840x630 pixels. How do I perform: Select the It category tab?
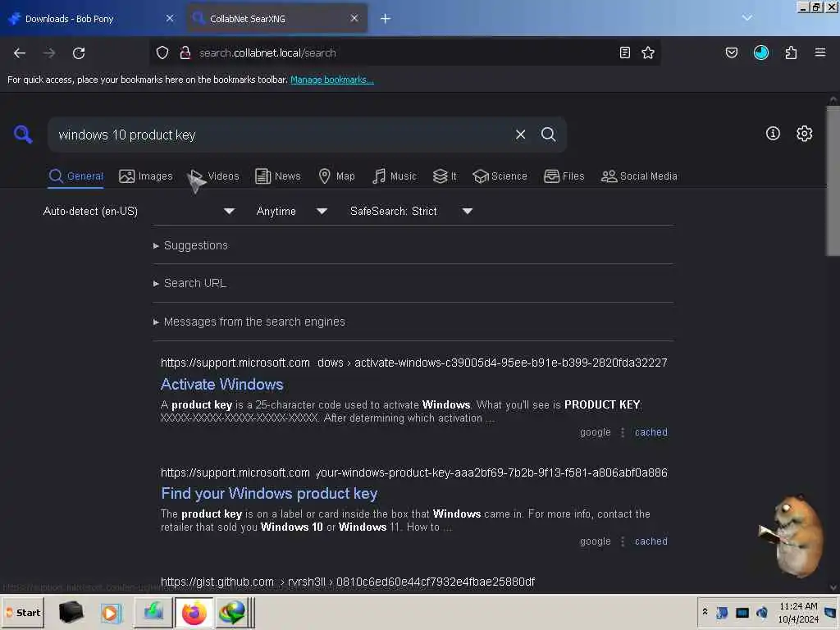point(445,176)
